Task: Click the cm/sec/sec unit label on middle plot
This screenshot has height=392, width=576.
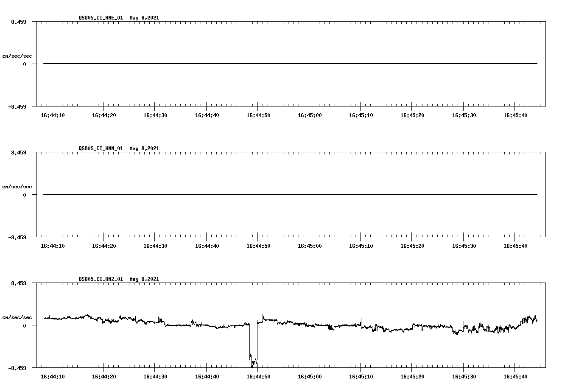Action: [17, 186]
